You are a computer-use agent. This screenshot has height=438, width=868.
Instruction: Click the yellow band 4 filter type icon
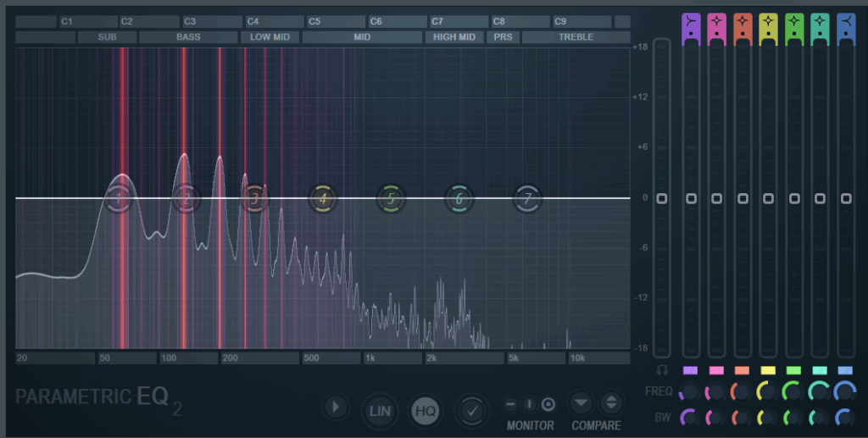[768, 24]
